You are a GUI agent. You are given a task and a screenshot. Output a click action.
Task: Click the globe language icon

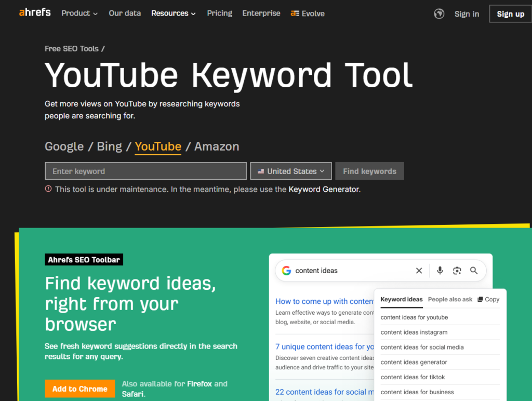tap(439, 14)
